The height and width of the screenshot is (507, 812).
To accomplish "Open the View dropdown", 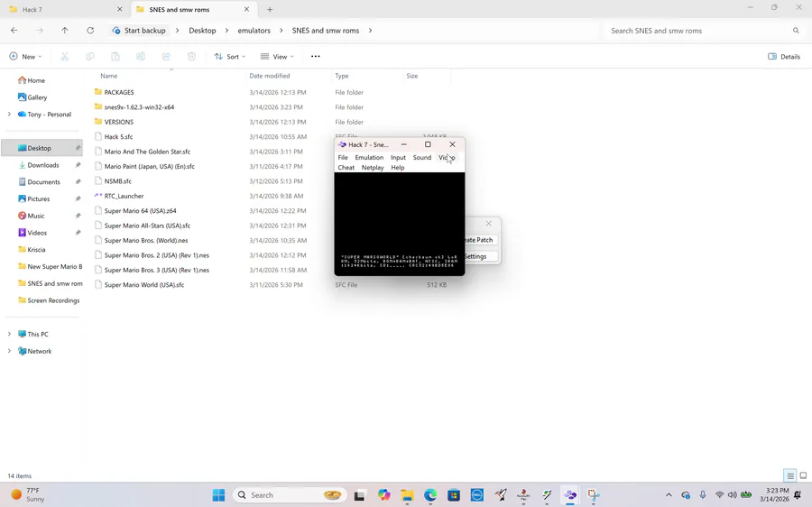I will click(x=277, y=57).
